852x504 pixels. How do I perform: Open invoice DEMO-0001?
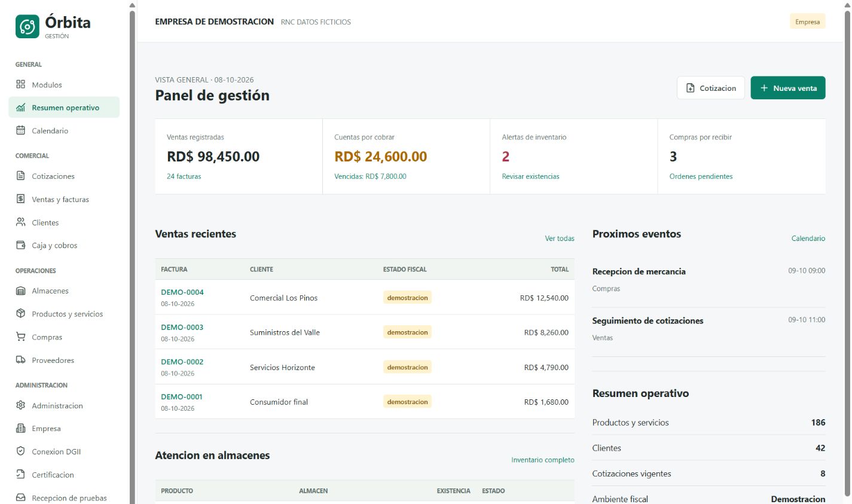click(x=182, y=396)
